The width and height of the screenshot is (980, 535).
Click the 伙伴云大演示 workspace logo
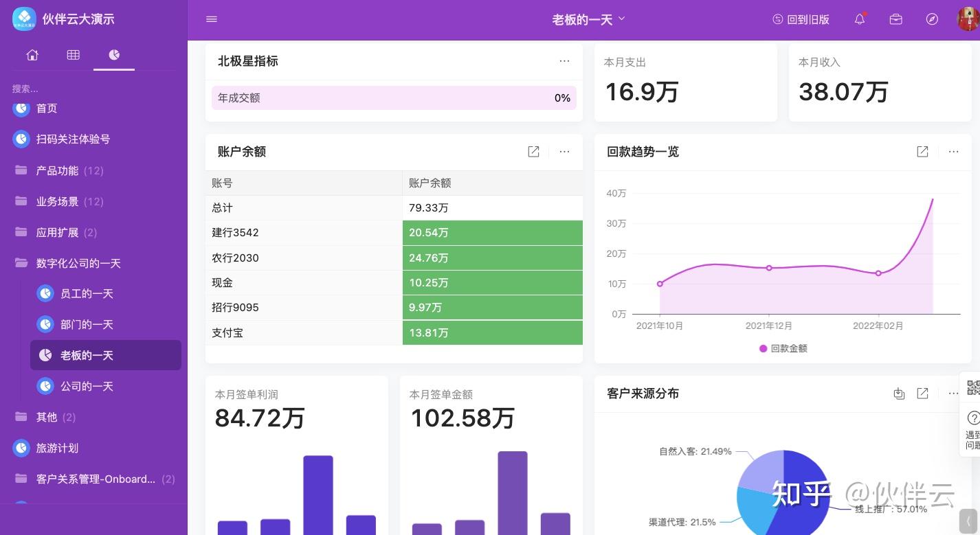25,19
